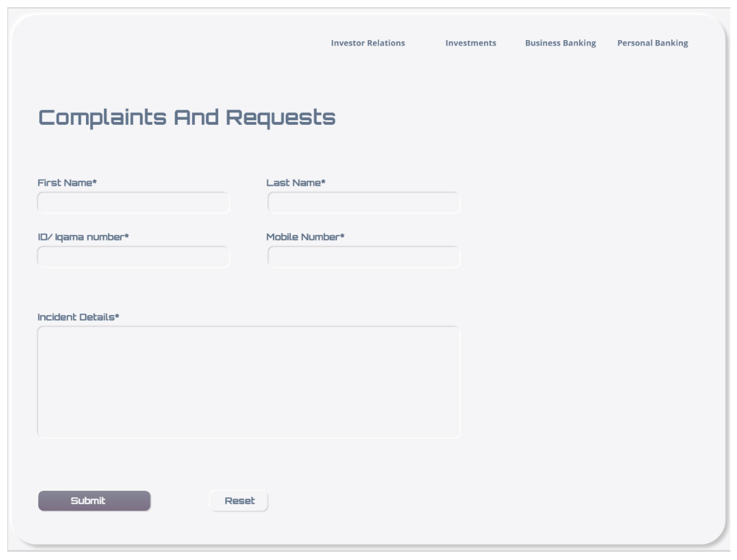737x560 pixels.
Task: Go to the Investments section
Action: click(x=471, y=43)
